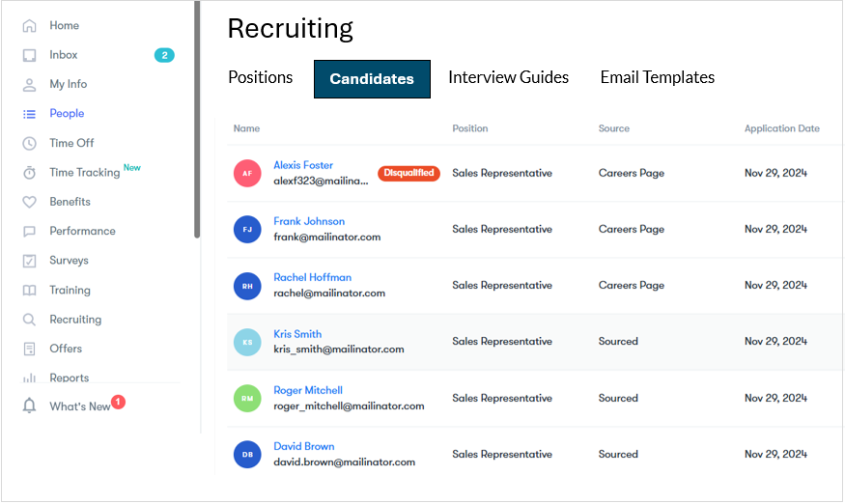The width and height of the screenshot is (845, 504).
Task: Open the Interview Guides tab
Action: 508,77
